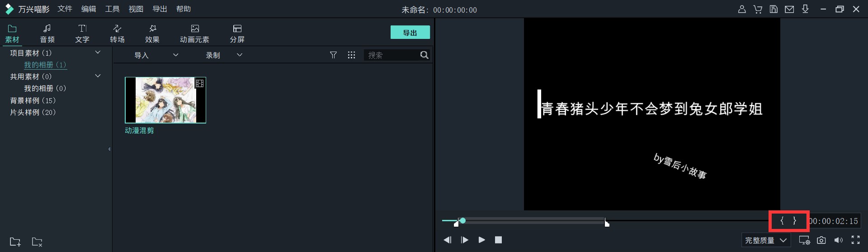Screen dimensions: 868x252
Task: Click the search magnifier icon
Action: coord(424,55)
